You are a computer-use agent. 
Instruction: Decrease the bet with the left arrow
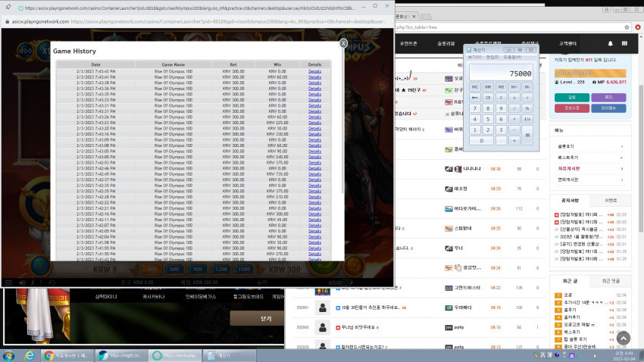[134, 270]
